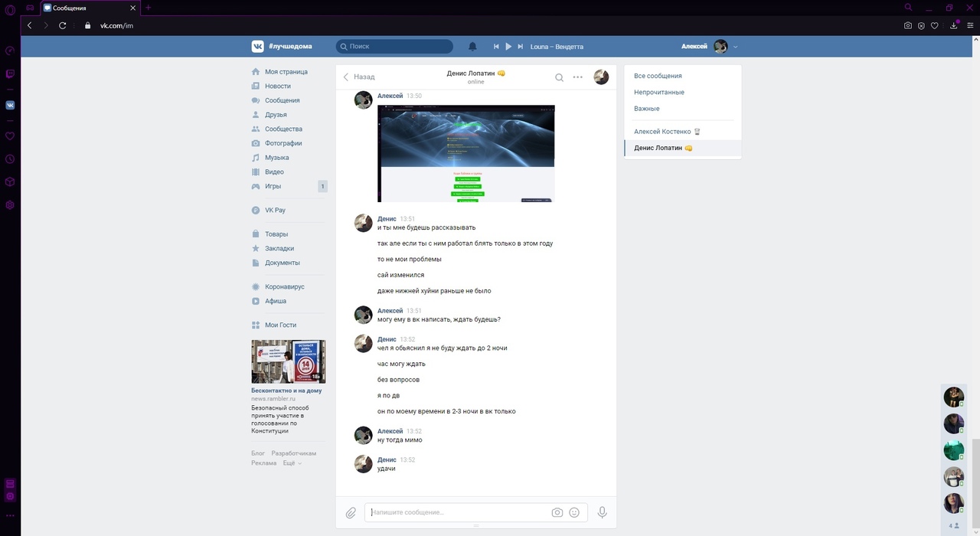This screenshot has width=980, height=536.
Task: Open Друзья in left menu
Action: tap(276, 115)
